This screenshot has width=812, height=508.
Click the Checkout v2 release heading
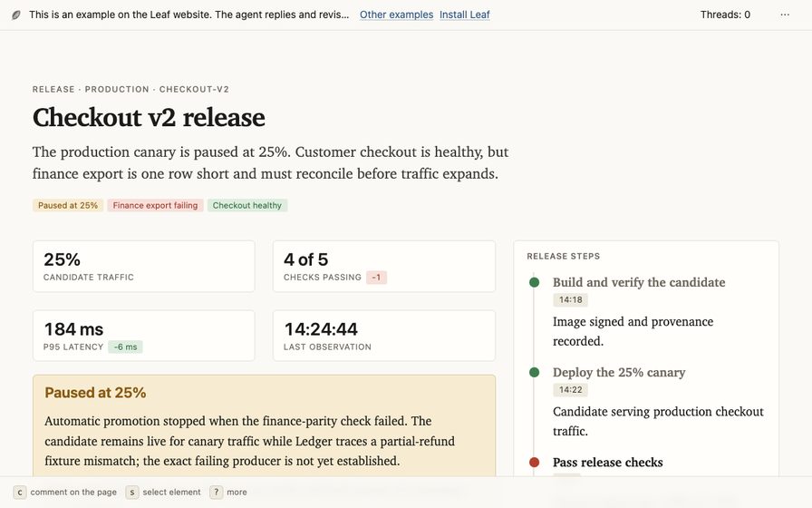149,118
